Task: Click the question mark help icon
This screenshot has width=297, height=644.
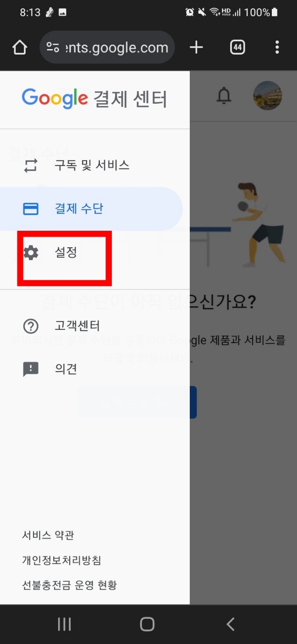Action: point(31,326)
